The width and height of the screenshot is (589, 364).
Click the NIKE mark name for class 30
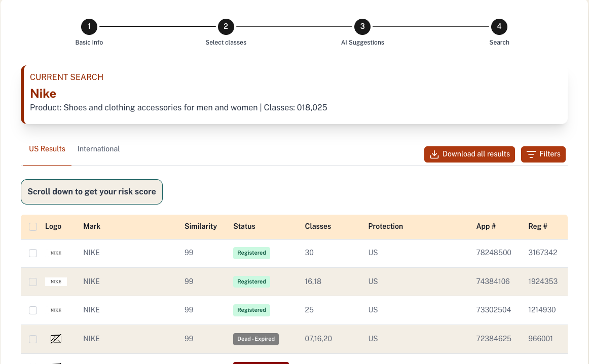[x=91, y=253]
